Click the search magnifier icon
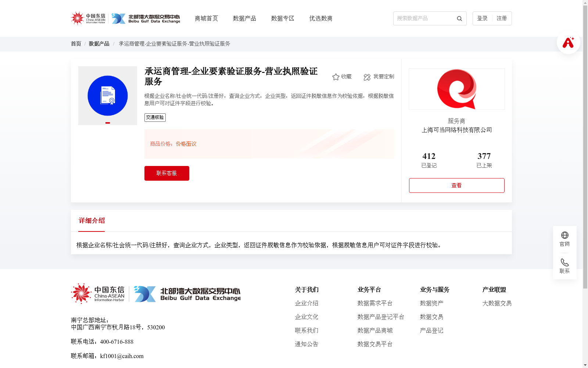Screen dimensions: 588x368 [x=459, y=18]
